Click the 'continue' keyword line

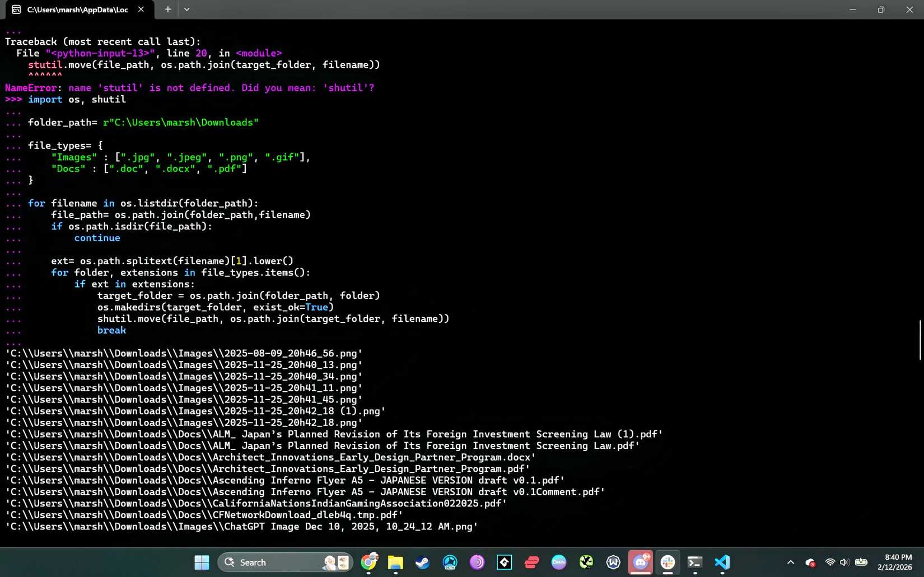tap(97, 238)
